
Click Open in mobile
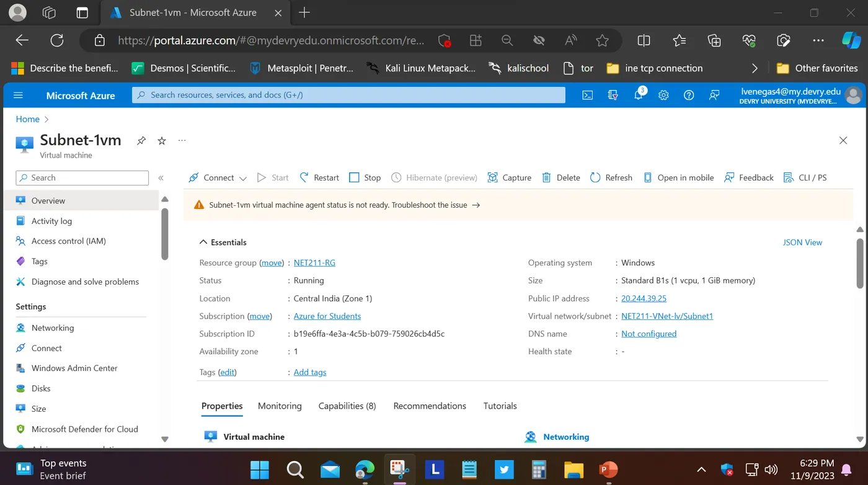[678, 177]
